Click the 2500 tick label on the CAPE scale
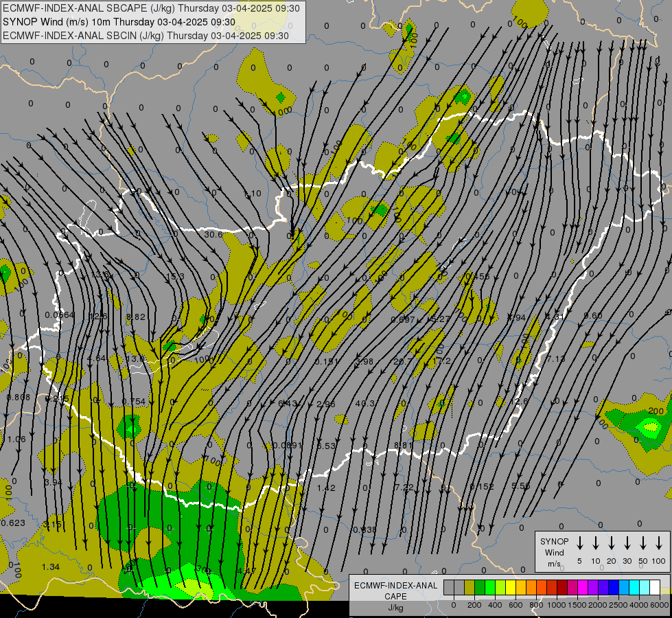The height and width of the screenshot is (618, 672). (x=618, y=605)
